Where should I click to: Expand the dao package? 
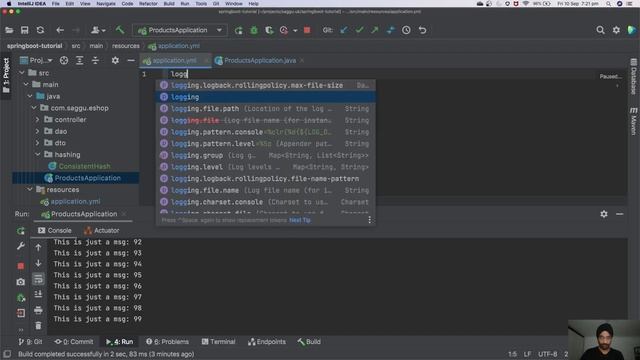[38, 131]
